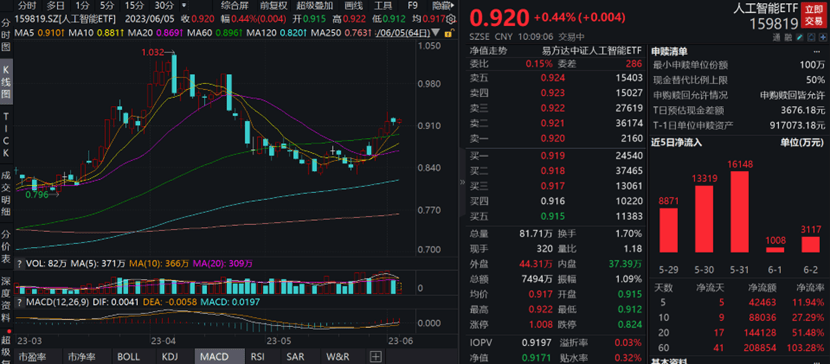This screenshot has height=364, width=830.
Task: Open the MACD indicator help question mark
Action: click(x=20, y=303)
